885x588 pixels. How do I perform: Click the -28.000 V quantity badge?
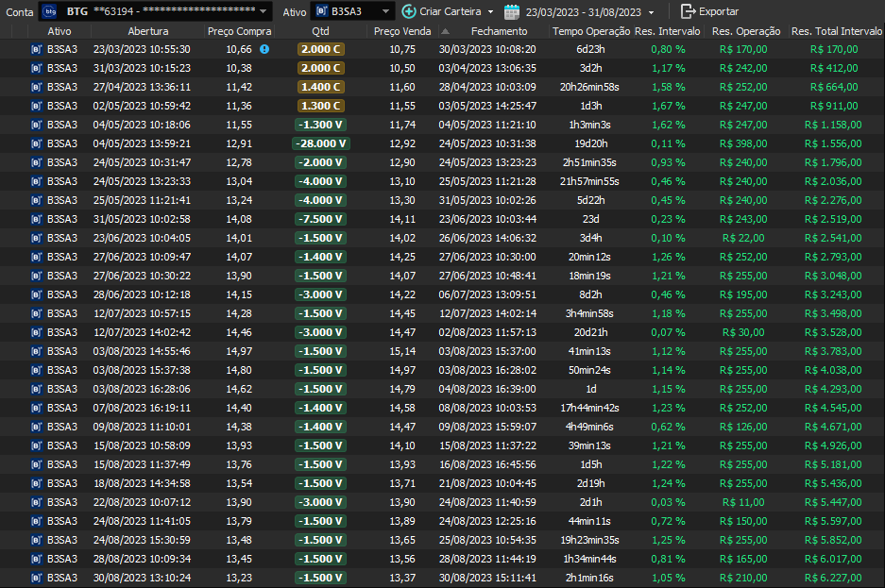(320, 143)
